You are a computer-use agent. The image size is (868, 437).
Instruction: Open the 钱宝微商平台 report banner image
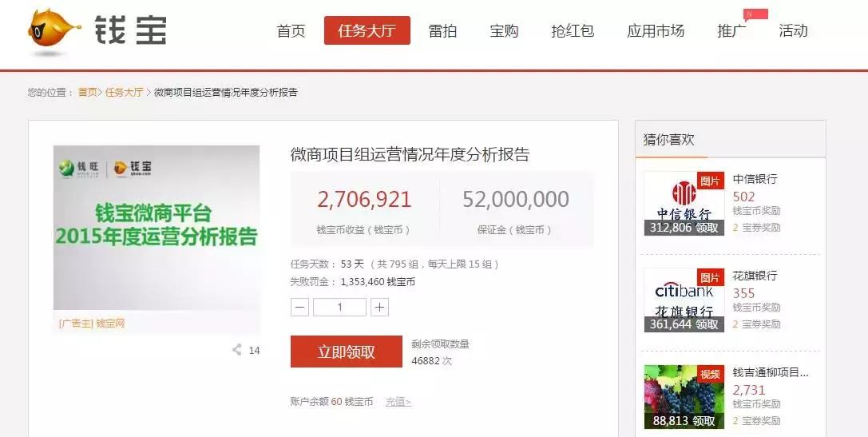[x=157, y=227]
